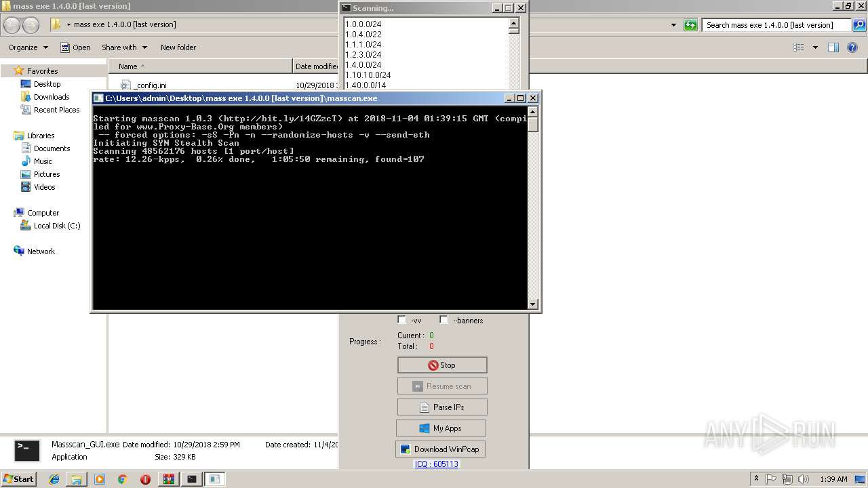Viewport: 868px width, 488px height.
Task: Click the masscan console window system icon
Action: click(x=98, y=98)
